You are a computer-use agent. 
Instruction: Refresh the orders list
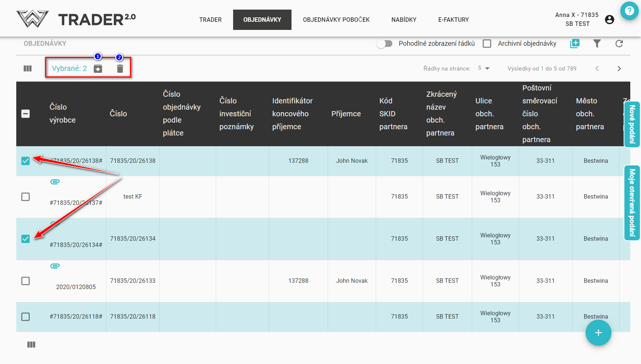619,44
